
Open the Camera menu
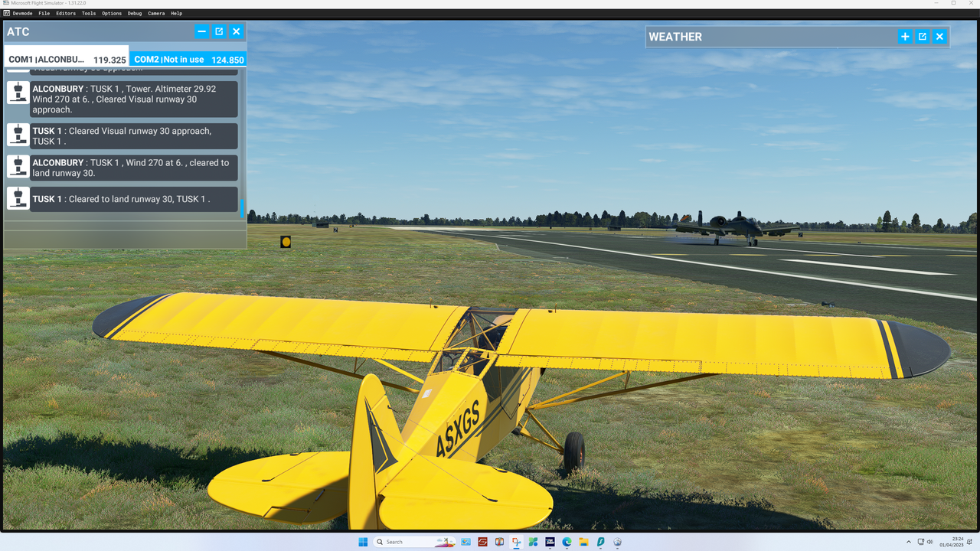(156, 13)
